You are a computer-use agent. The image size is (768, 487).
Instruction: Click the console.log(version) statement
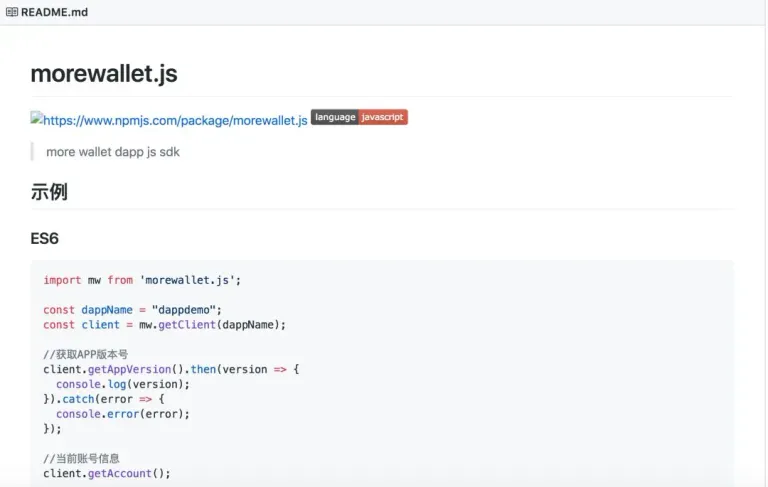click(x=122, y=384)
